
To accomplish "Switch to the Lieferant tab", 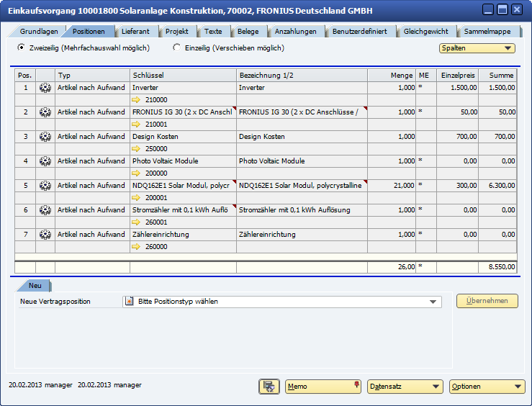I will tap(135, 32).
